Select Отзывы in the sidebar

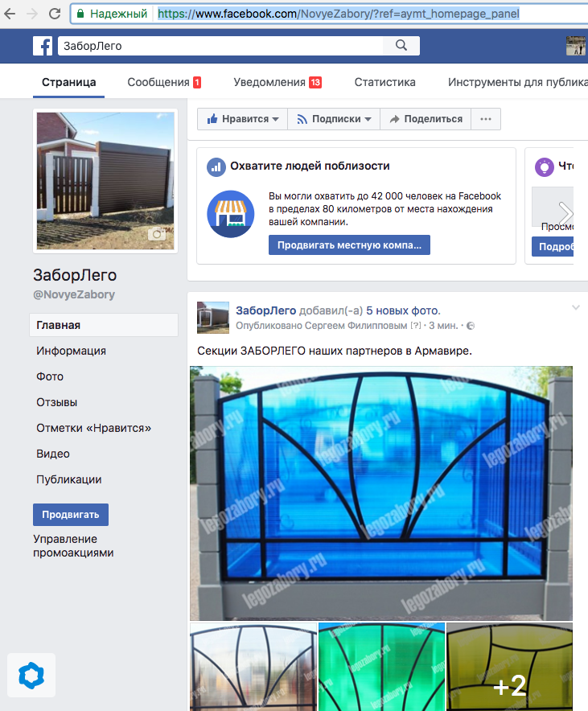(57, 402)
